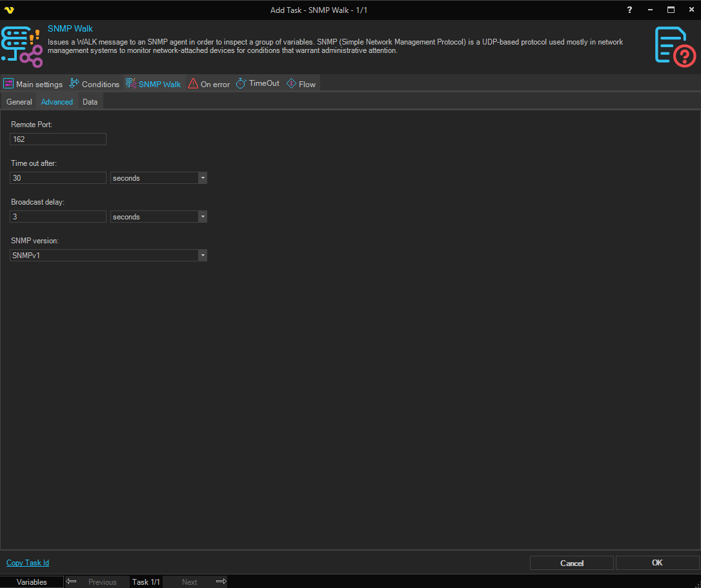Expand the Time out after units dropdown
Screen dimensions: 701x588
tap(203, 178)
